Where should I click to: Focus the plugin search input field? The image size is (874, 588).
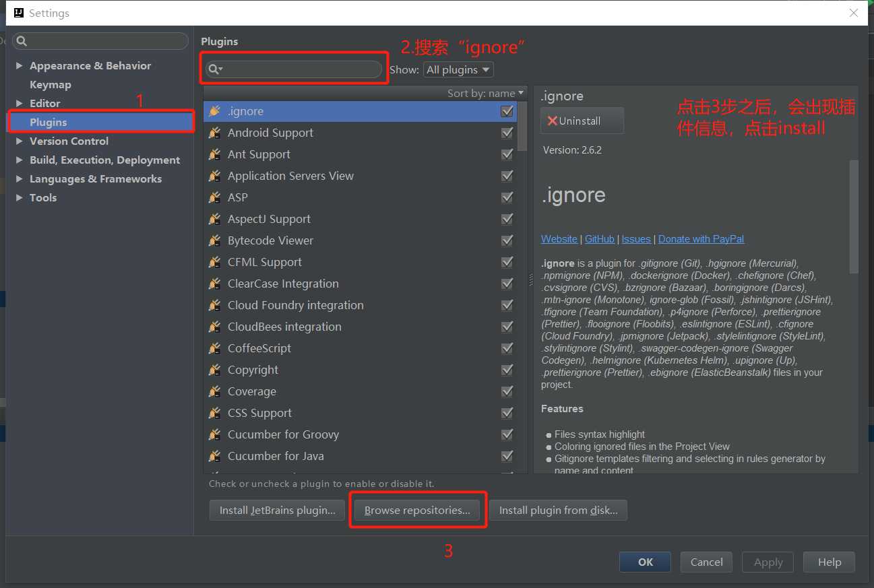[x=294, y=69]
